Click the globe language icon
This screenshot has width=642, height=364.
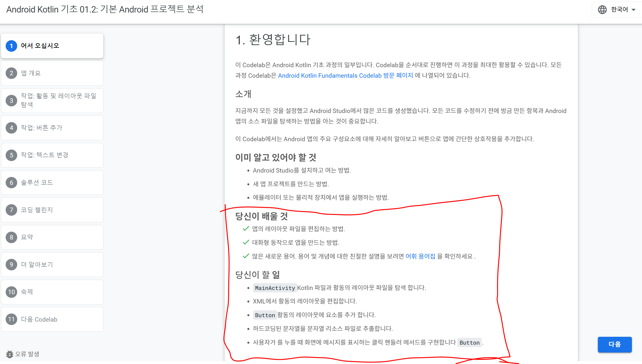point(602,10)
